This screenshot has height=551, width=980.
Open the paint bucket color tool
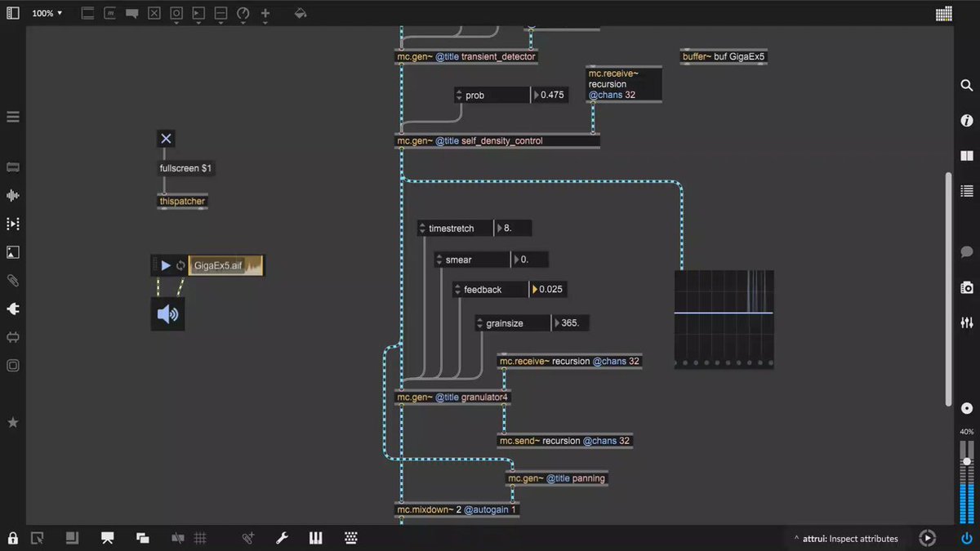(x=301, y=14)
